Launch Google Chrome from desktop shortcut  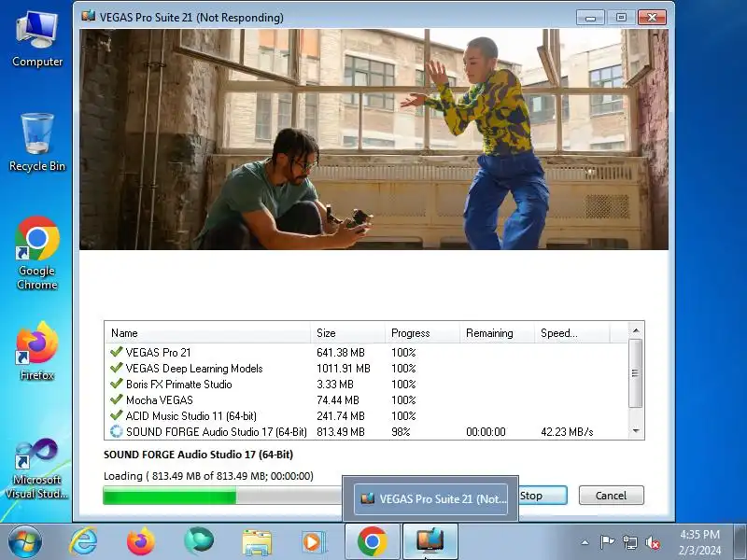(37, 253)
